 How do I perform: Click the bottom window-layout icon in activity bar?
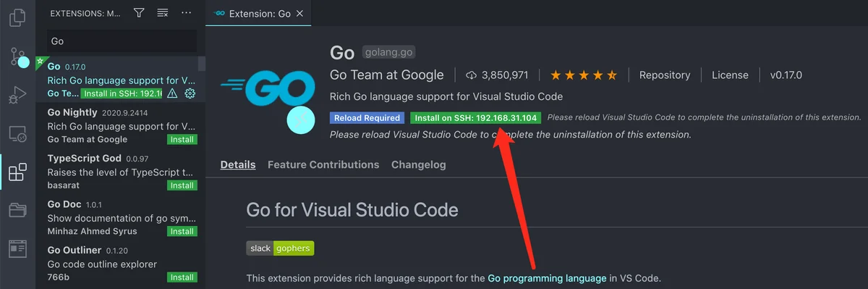coord(17,249)
